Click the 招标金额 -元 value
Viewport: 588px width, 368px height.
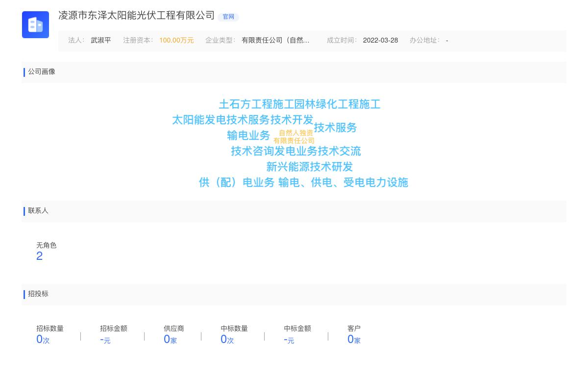[x=105, y=340]
